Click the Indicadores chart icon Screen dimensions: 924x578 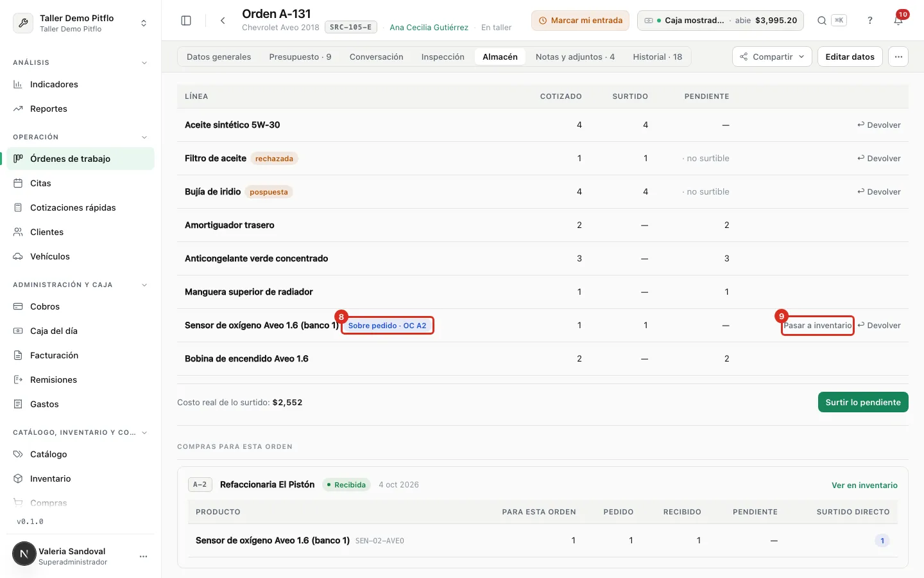point(18,84)
